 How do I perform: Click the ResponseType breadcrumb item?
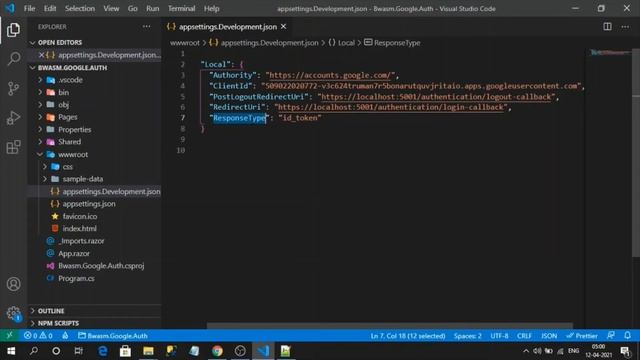(x=392, y=43)
